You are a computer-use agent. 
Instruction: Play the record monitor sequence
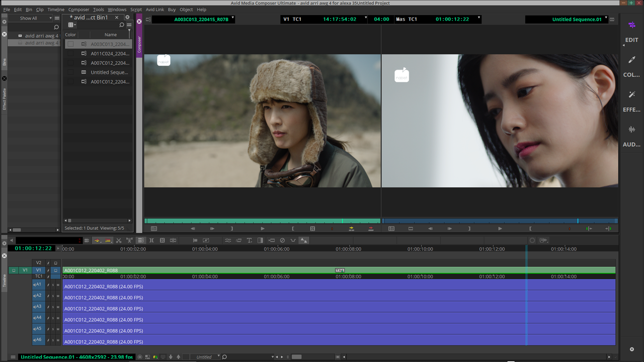pos(500,229)
